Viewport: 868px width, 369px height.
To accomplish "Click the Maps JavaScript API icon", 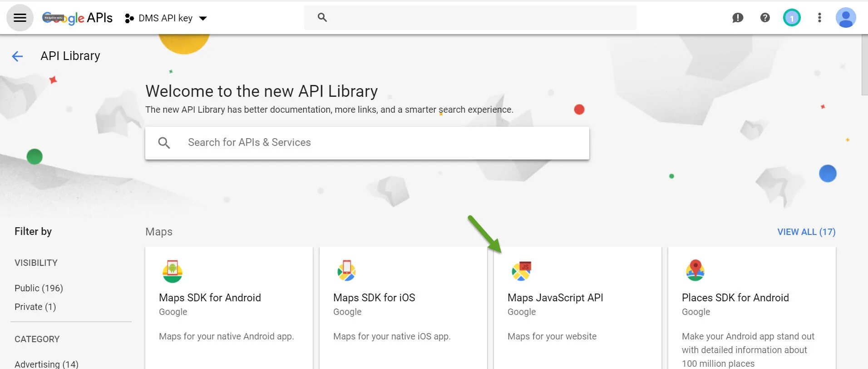I will click(521, 271).
